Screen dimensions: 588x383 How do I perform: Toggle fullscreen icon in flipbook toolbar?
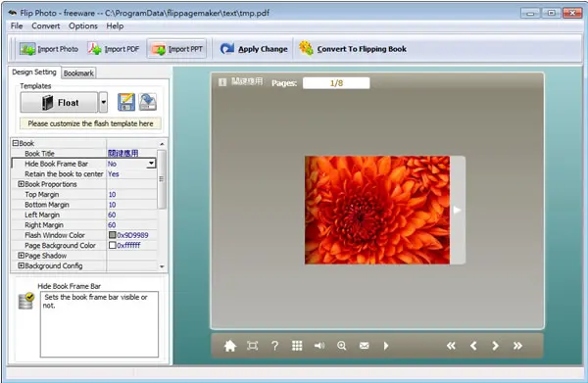click(253, 346)
